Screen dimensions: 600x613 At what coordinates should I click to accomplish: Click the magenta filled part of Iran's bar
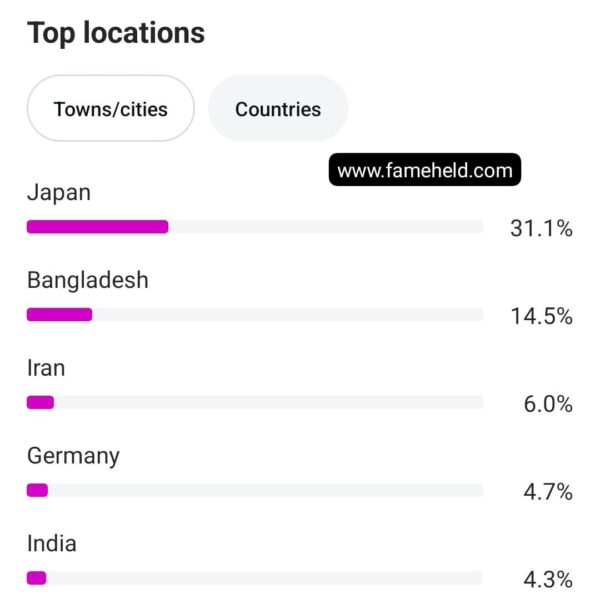[x=40, y=403]
